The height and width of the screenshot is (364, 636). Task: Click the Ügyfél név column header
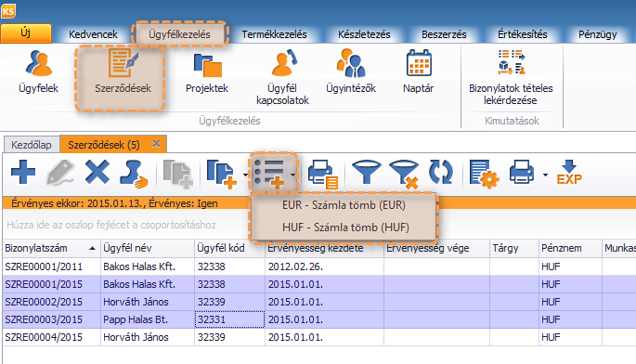pos(148,248)
